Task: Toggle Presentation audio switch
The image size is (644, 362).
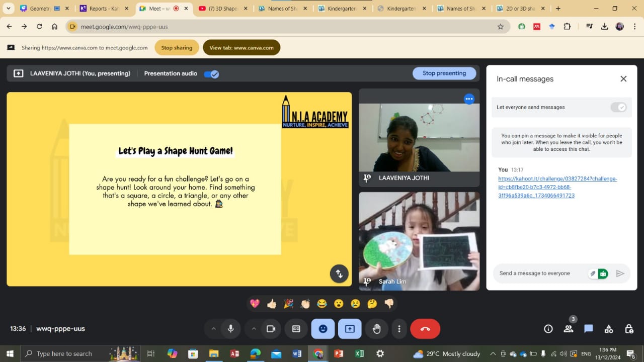Action: coord(211,74)
